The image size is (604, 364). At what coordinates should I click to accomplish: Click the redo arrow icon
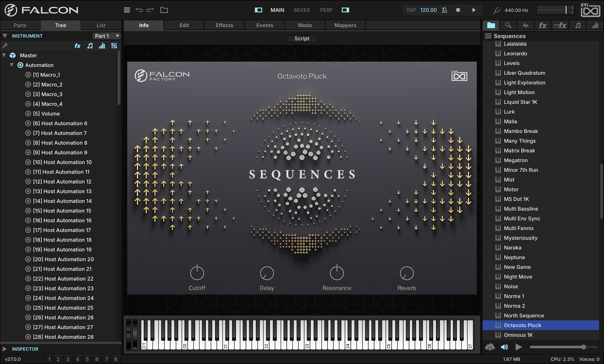point(150,10)
